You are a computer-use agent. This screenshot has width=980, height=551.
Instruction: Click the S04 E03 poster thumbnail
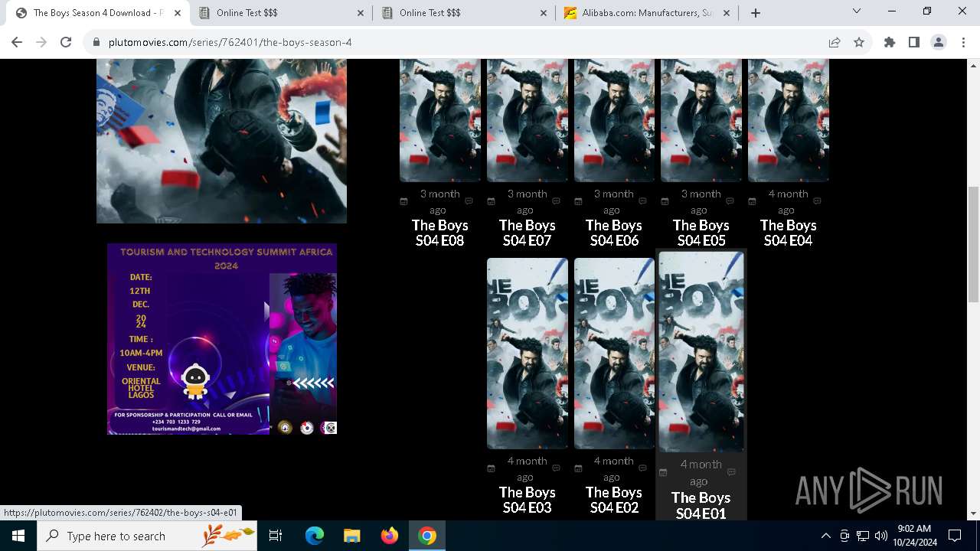(x=528, y=353)
